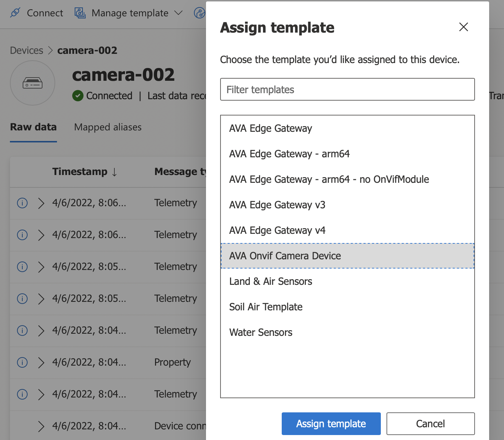Click the info icon on the first 8:06 Telemetry row

22,203
